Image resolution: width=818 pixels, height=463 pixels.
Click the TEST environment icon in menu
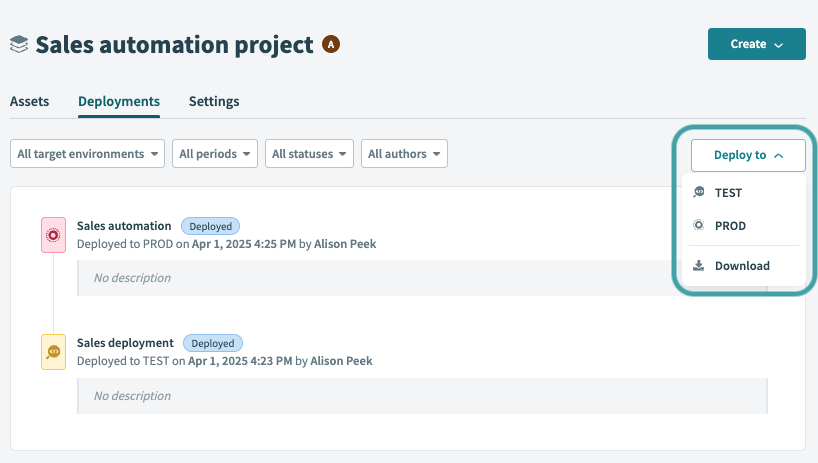[699, 193]
